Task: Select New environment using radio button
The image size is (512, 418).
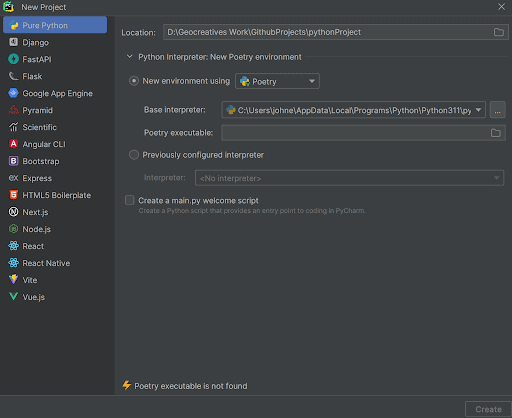Action: click(134, 81)
